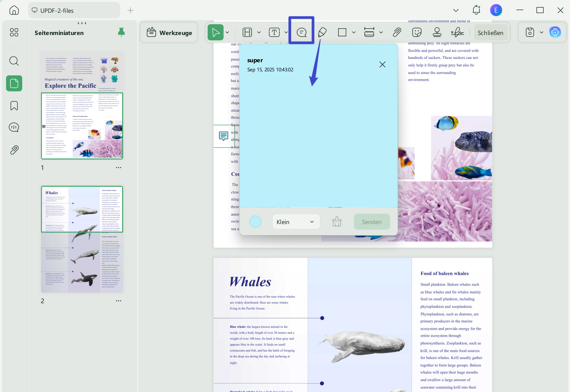Image resolution: width=570 pixels, height=392 pixels.
Task: Open the Klein size dropdown
Action: [296, 222]
